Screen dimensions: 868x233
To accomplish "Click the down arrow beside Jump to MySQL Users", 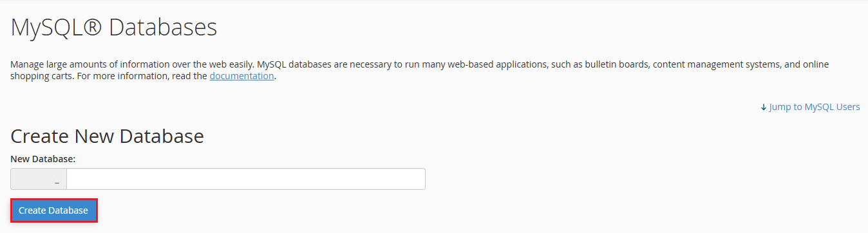I will click(764, 107).
